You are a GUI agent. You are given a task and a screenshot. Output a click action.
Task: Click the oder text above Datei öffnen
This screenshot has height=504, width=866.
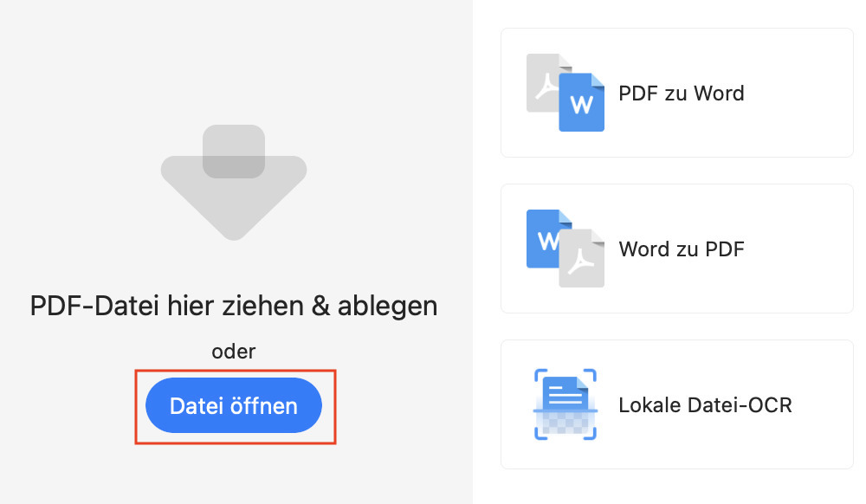[x=234, y=352]
